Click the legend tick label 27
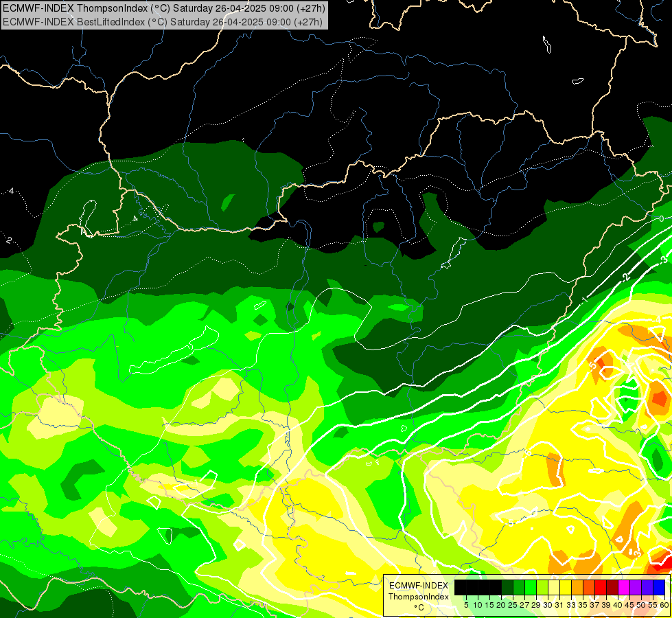672x618 pixels. 524,605
